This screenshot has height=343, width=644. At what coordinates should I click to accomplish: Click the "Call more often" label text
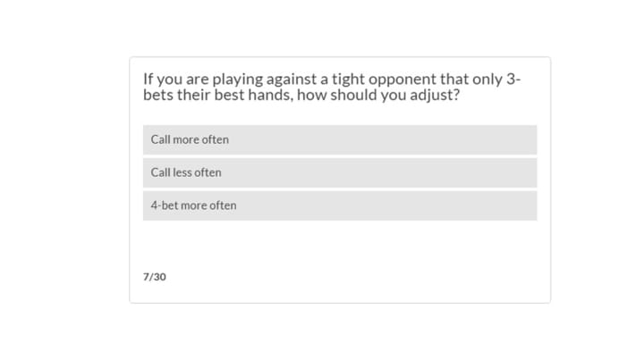pyautogui.click(x=190, y=139)
